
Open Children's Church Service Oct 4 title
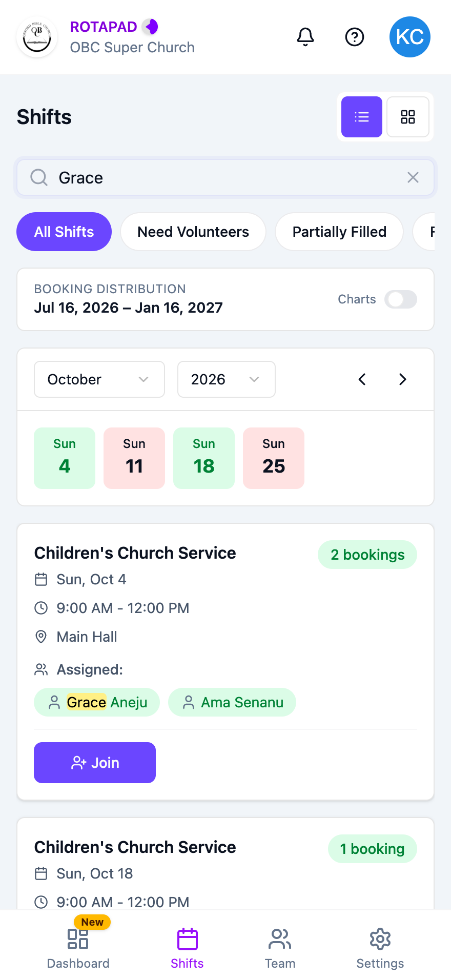click(x=135, y=553)
